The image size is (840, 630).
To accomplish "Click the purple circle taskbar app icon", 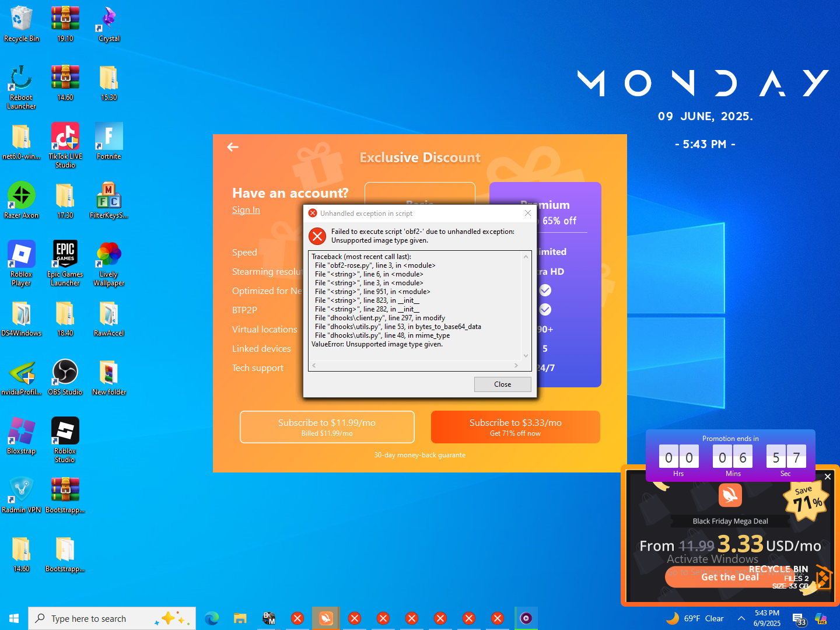I will pos(526,618).
